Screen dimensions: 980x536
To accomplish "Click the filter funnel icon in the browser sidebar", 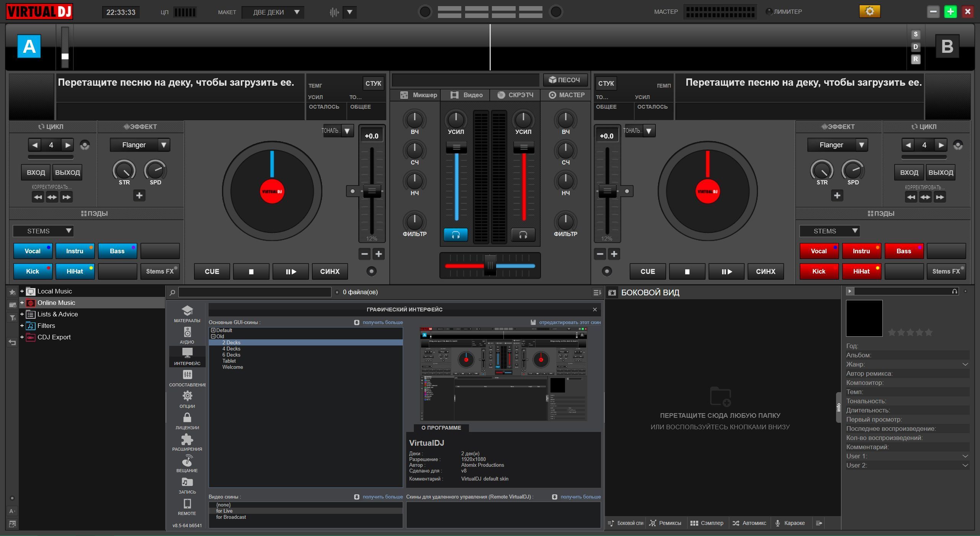I will point(12,317).
